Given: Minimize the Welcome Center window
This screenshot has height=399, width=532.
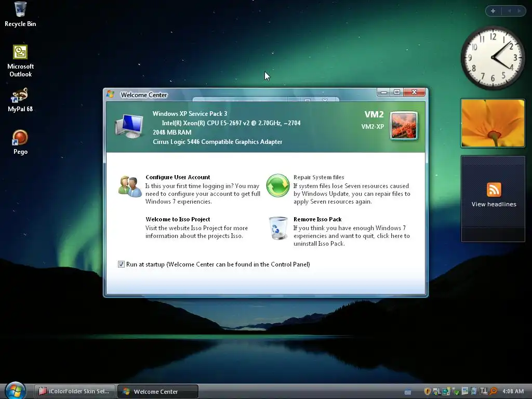Looking at the screenshot, I should [384, 92].
